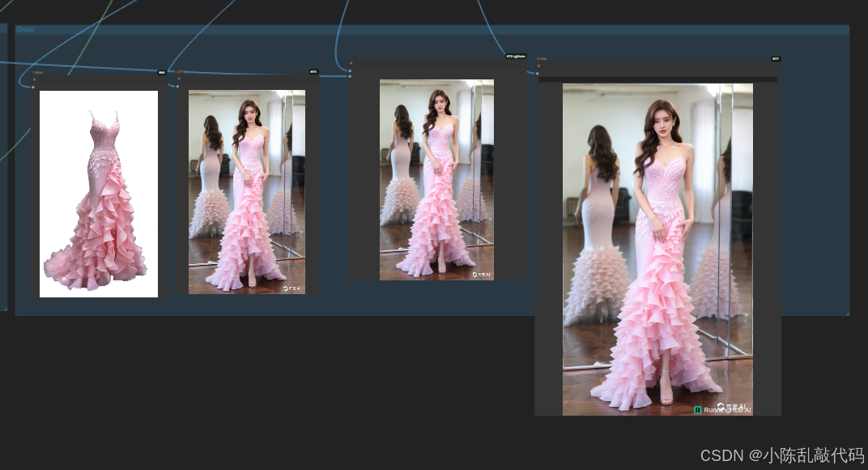
Task: Click the dark text field in the largest node
Action: coord(657,79)
